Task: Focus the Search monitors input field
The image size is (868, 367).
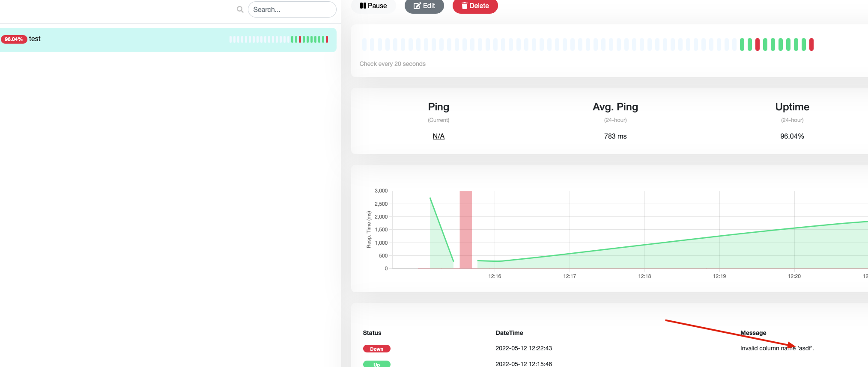Action: click(292, 9)
